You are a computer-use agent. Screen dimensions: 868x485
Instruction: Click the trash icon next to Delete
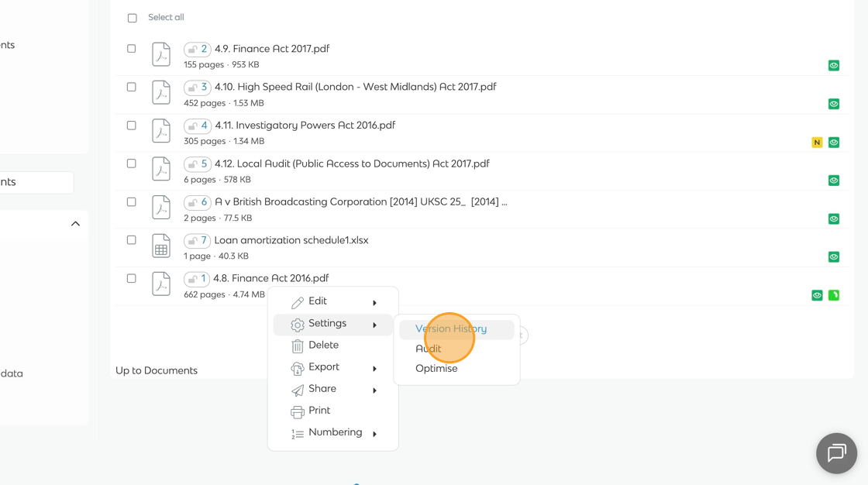coord(298,346)
